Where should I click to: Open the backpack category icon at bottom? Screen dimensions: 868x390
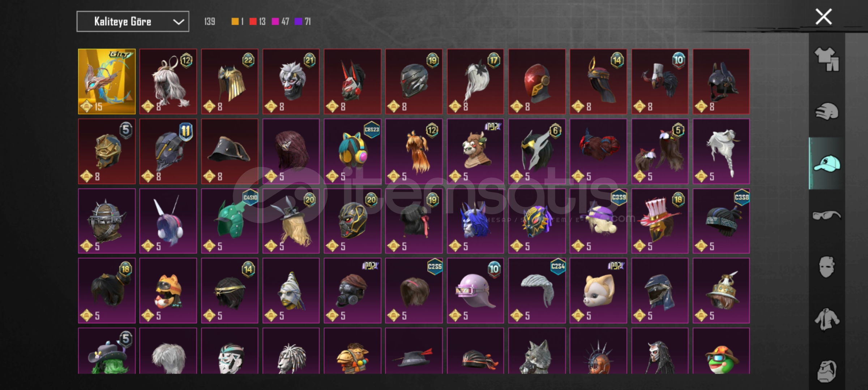826,371
